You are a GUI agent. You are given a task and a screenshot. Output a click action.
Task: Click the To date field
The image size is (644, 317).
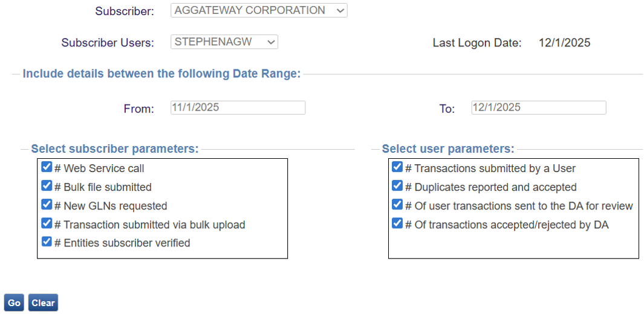(538, 107)
